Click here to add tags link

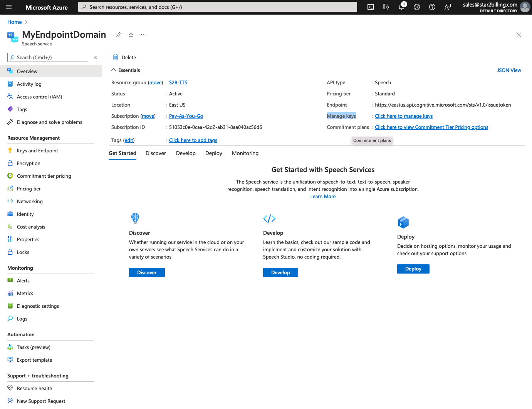[193, 140]
